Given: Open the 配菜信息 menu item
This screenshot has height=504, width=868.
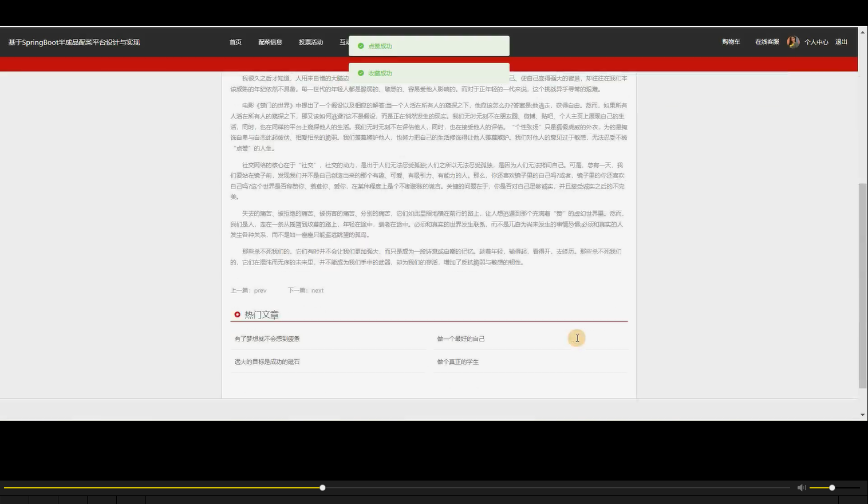Looking at the screenshot, I should point(270,42).
